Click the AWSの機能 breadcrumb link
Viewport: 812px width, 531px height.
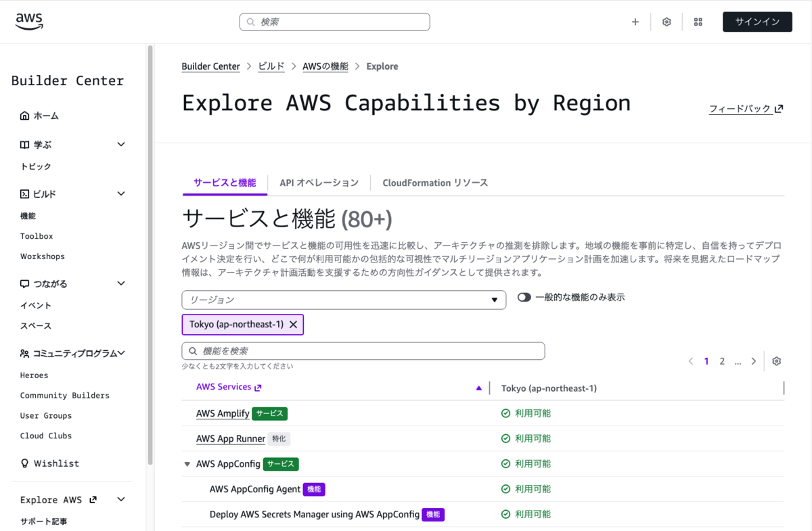[325, 66]
